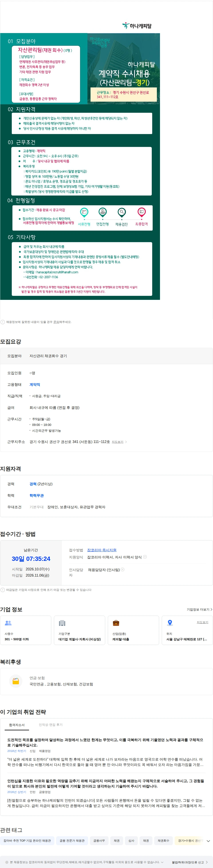Expand 채용담당자 contact plus icon

coord(123,569)
